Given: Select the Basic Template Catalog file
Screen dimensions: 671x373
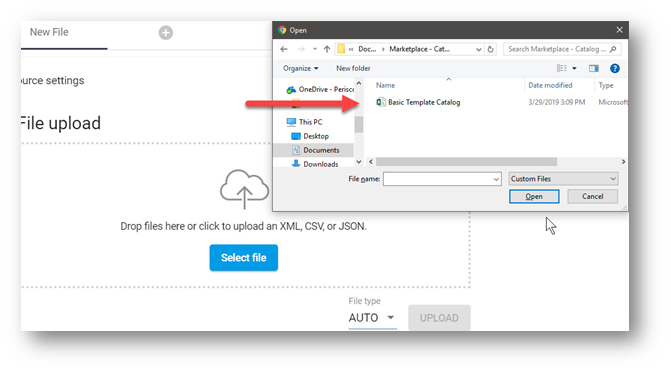Looking at the screenshot, I should [x=424, y=102].
